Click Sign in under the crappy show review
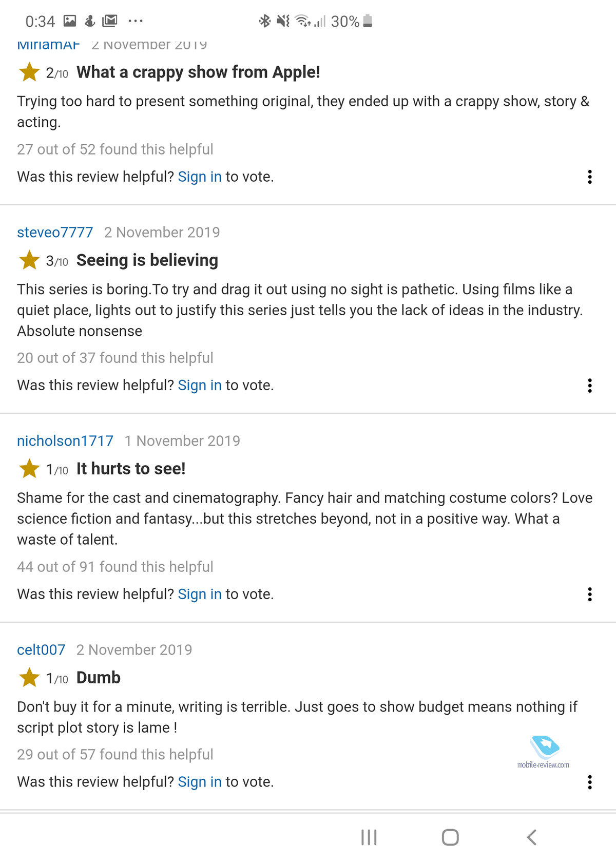This screenshot has height=863, width=616. click(200, 177)
